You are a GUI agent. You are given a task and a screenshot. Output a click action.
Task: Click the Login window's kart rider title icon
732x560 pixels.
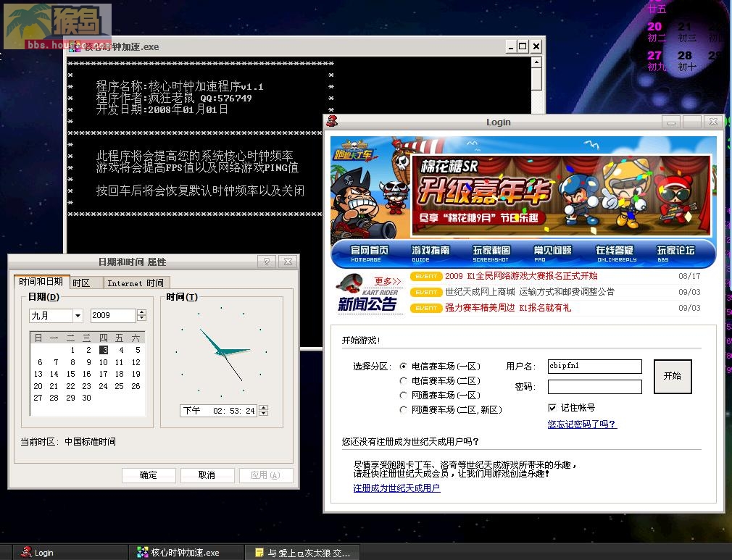pos(332,121)
